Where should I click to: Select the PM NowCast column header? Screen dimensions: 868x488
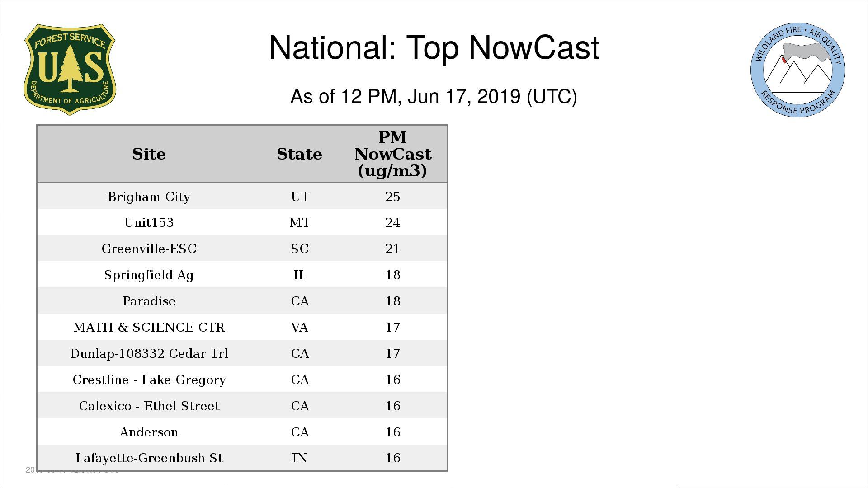(x=392, y=154)
